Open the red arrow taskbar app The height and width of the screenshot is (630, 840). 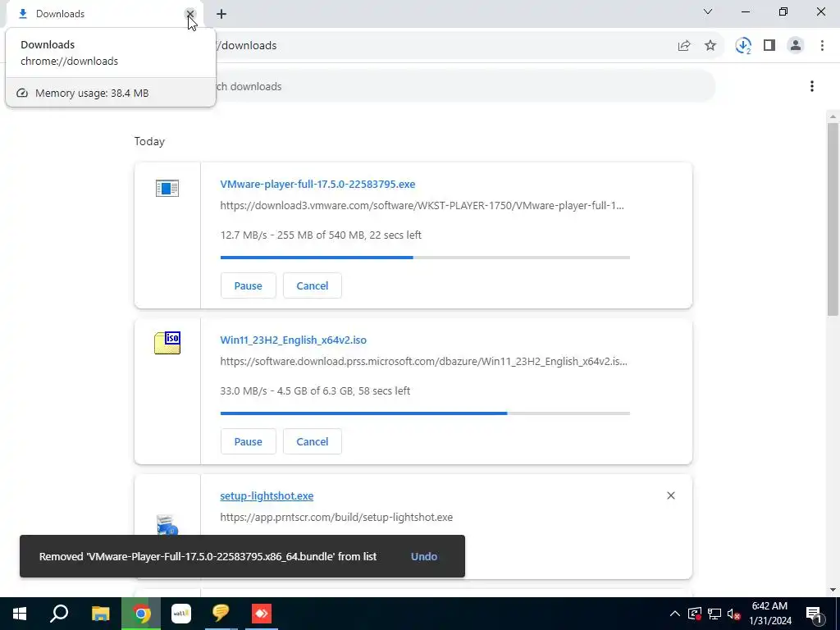tap(262, 614)
